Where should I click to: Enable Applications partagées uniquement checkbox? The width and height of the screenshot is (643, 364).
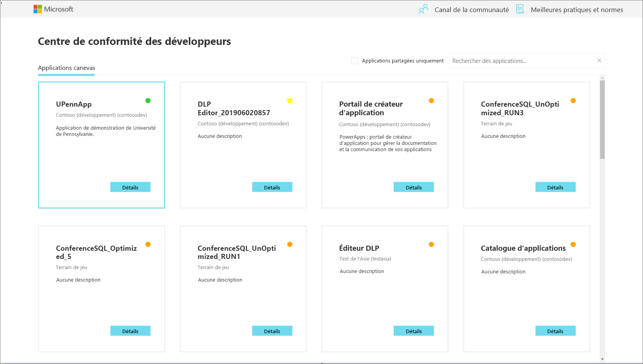[x=355, y=61]
